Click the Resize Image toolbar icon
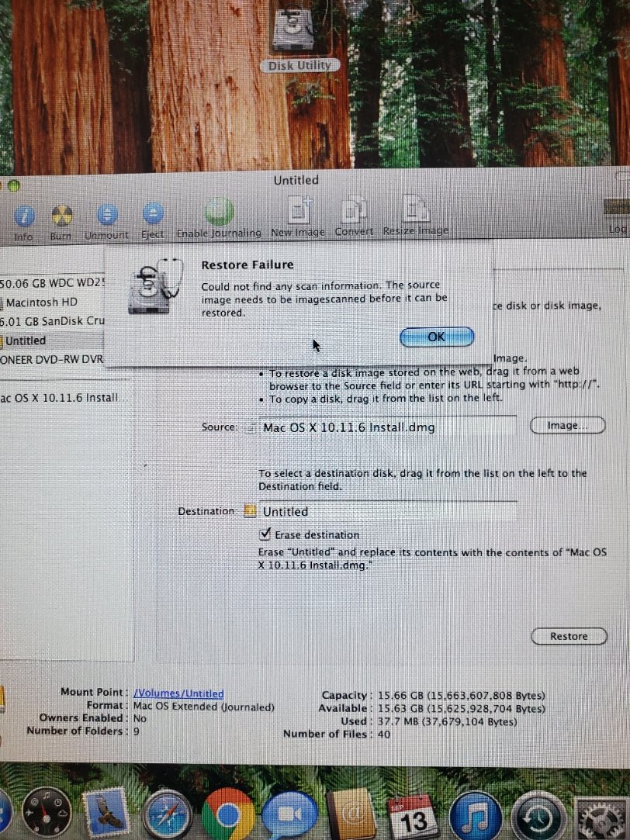Image resolution: width=630 pixels, height=840 pixels. tap(416, 209)
